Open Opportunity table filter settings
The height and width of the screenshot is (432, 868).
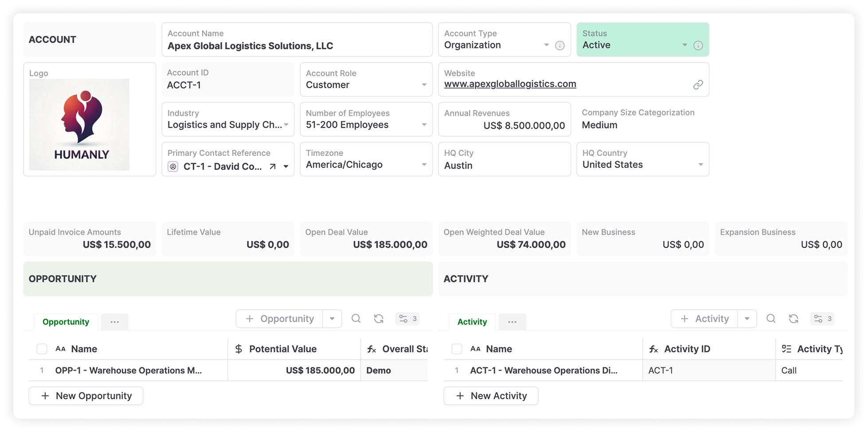coord(407,319)
